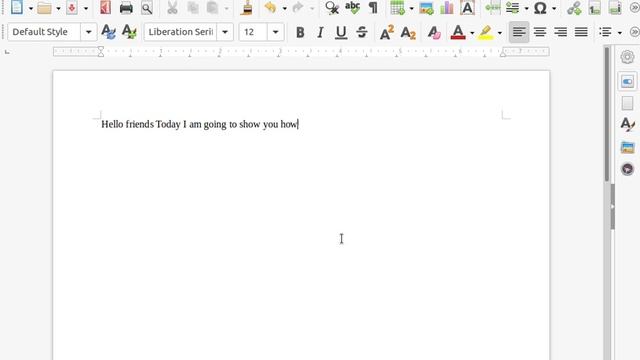Insert a text box
This screenshot has width=640, height=360.
click(467, 8)
